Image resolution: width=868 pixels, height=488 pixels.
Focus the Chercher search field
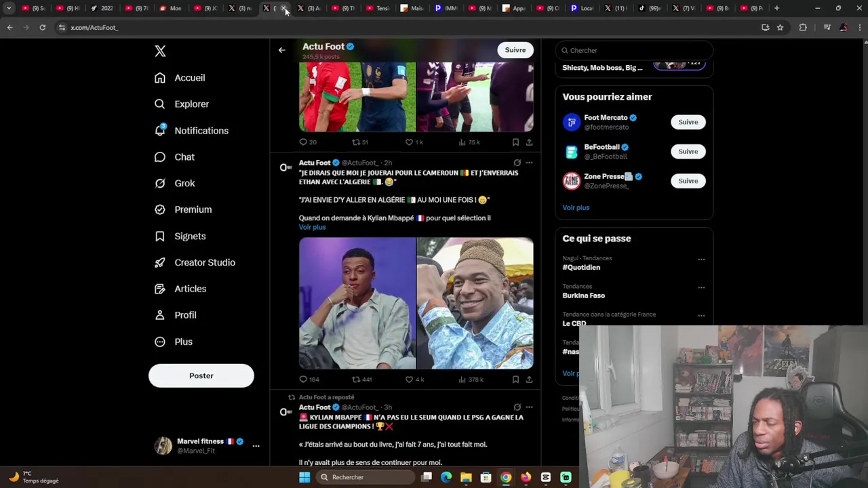click(634, 50)
